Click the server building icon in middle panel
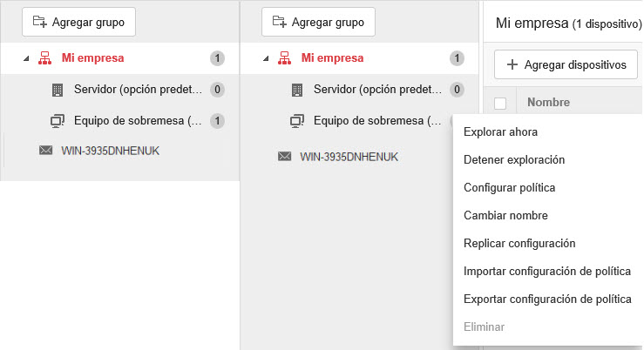The image size is (644, 350). coord(296,90)
